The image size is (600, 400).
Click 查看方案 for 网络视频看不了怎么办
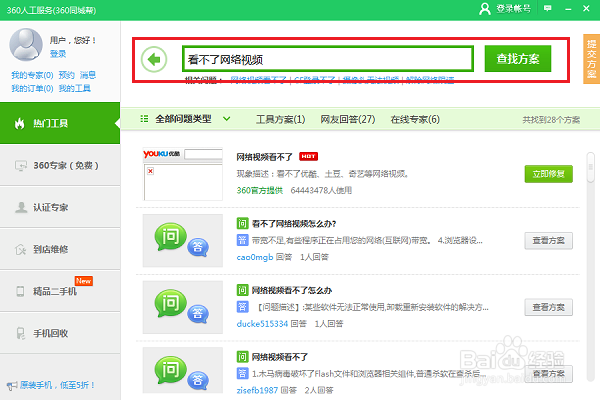click(x=548, y=307)
